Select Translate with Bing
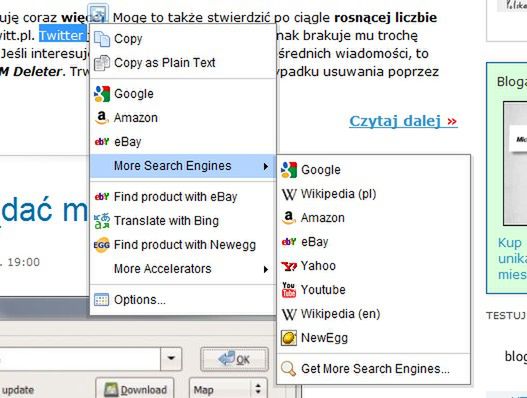This screenshot has height=398, width=527. click(183, 221)
